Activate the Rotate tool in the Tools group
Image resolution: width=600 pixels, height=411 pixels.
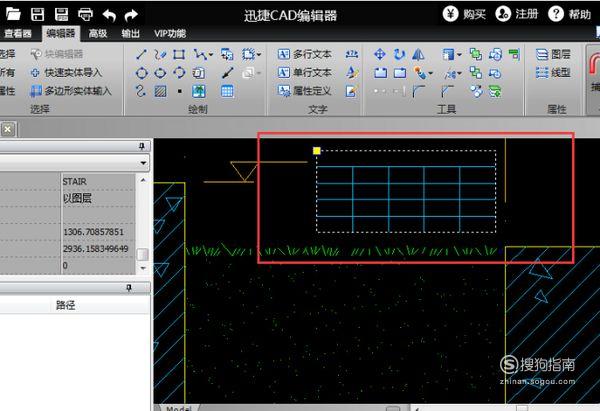click(399, 54)
